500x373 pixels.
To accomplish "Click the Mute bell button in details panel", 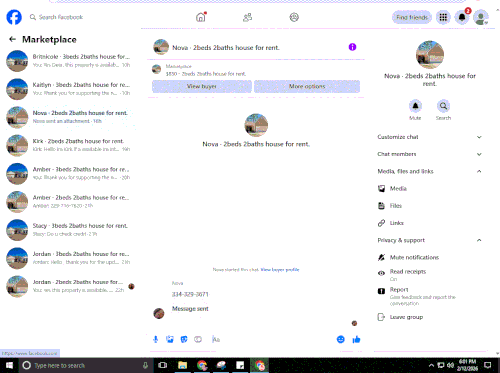I will [415, 106].
